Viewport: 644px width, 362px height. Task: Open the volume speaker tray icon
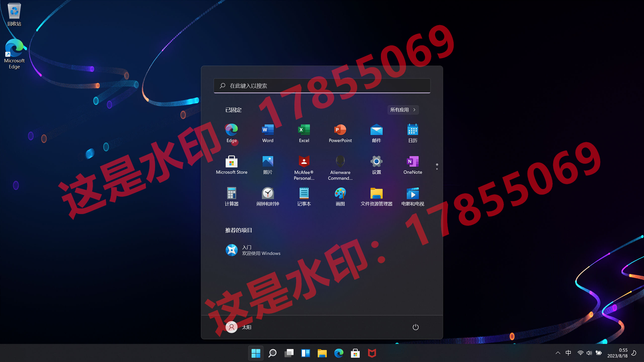pos(589,353)
